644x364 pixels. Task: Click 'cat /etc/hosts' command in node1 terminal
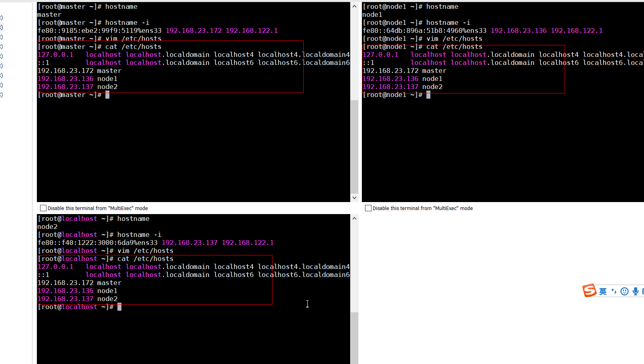pos(454,47)
